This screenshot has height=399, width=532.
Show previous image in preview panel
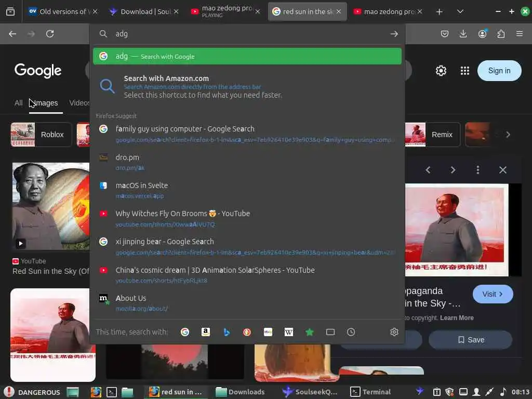pos(428,170)
